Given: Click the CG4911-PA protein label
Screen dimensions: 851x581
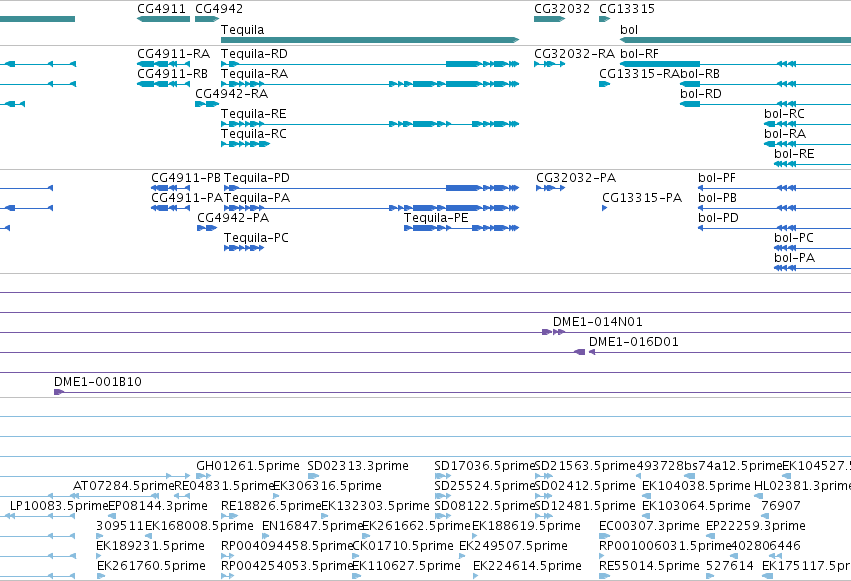Looking at the screenshot, I should click(x=187, y=199).
